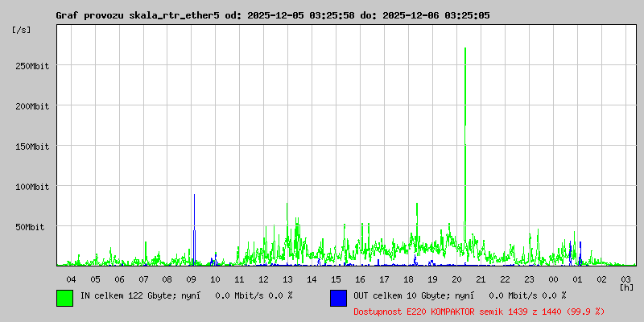The width and height of the screenshot is (644, 322).
Task: Click the 50Mbit y-axis label
Action: [x=35, y=226]
